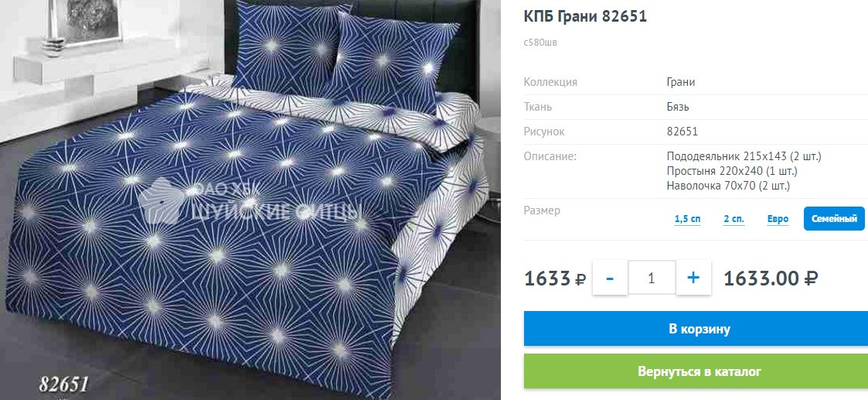The width and height of the screenshot is (868, 400).
Task: Open the blue bedding product photo
Action: (250, 200)
